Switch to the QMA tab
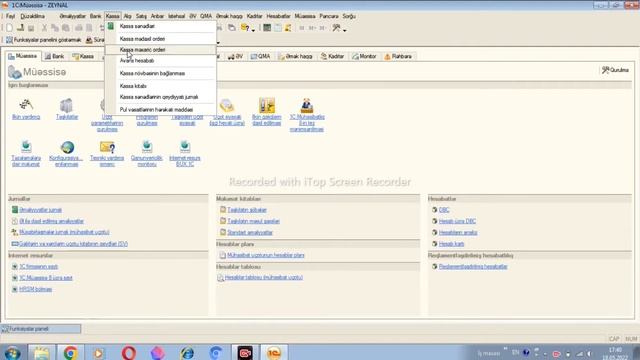Viewport: 640px width, 360px height. click(260, 56)
